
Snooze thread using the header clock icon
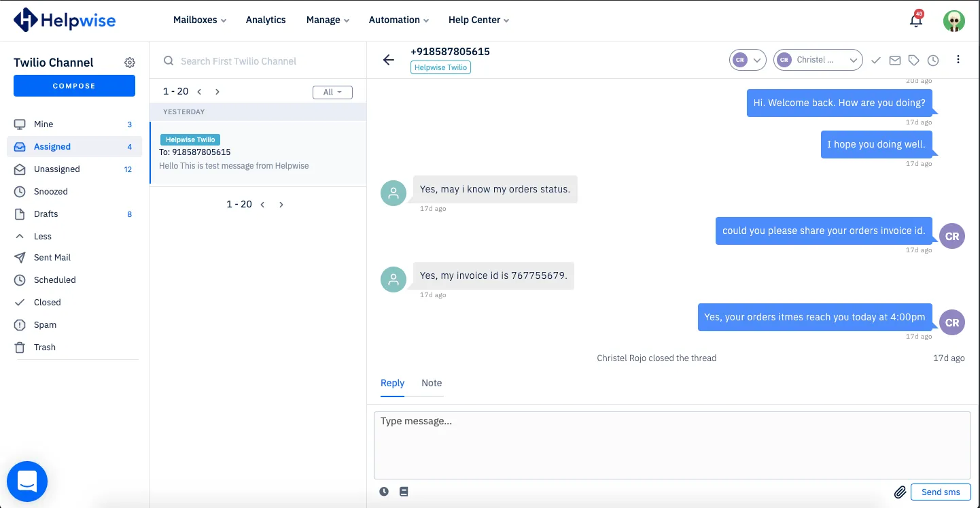933,61
